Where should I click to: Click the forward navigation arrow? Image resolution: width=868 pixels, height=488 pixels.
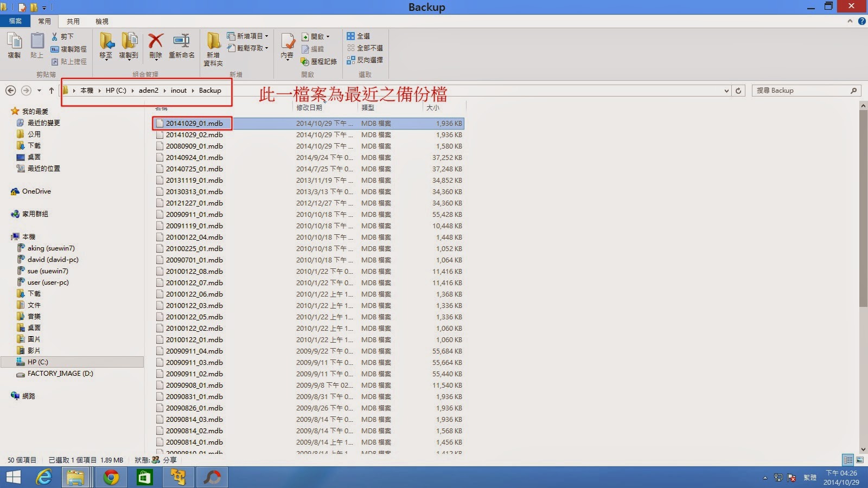26,91
